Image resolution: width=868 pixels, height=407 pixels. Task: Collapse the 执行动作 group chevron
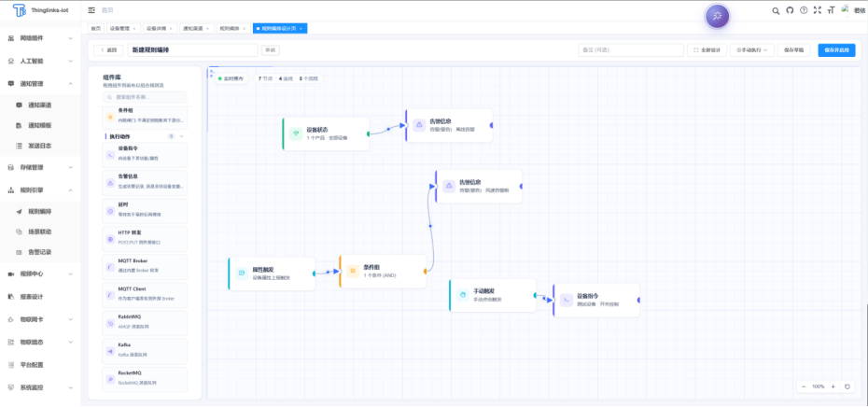(181, 135)
